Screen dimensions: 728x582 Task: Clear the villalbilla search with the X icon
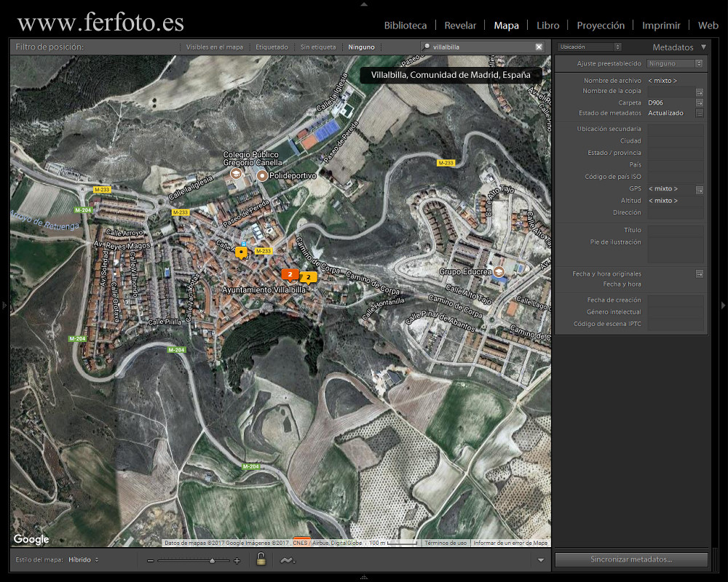pos(538,47)
